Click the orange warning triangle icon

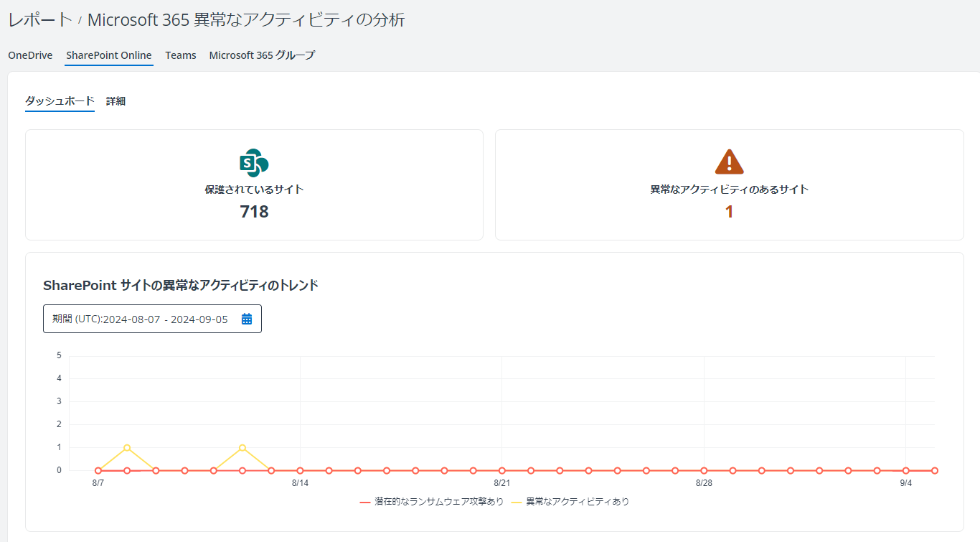(729, 162)
